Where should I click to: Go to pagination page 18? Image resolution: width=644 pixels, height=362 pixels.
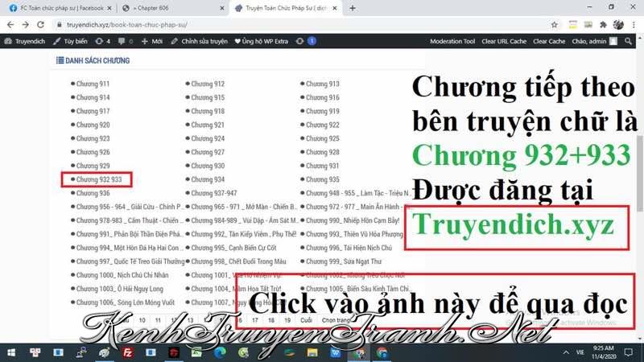271,320
